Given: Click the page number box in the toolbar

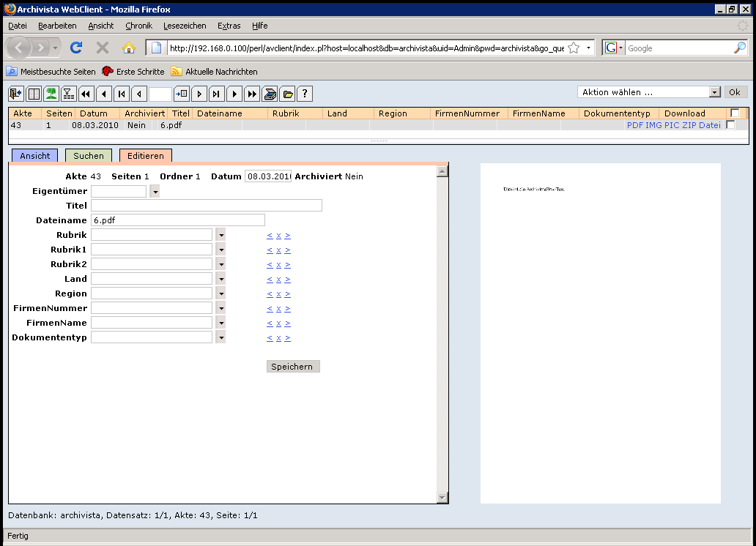Looking at the screenshot, I should coord(160,94).
